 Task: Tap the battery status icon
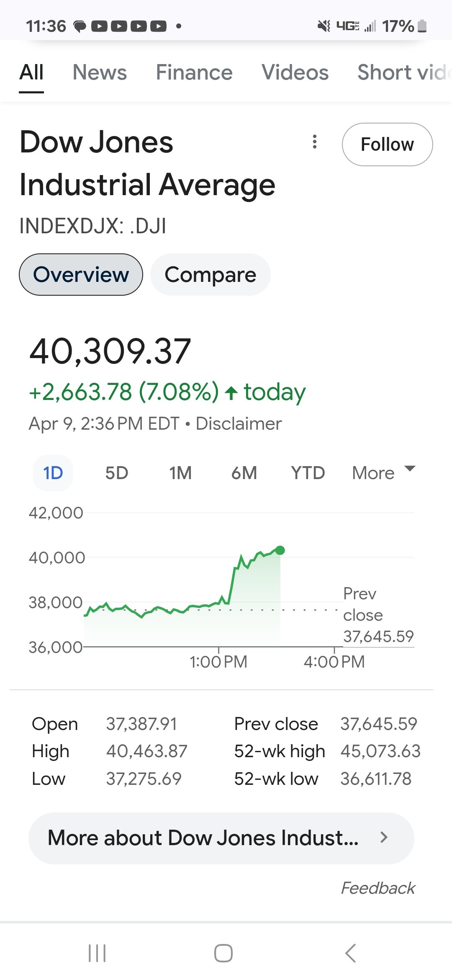(x=422, y=26)
